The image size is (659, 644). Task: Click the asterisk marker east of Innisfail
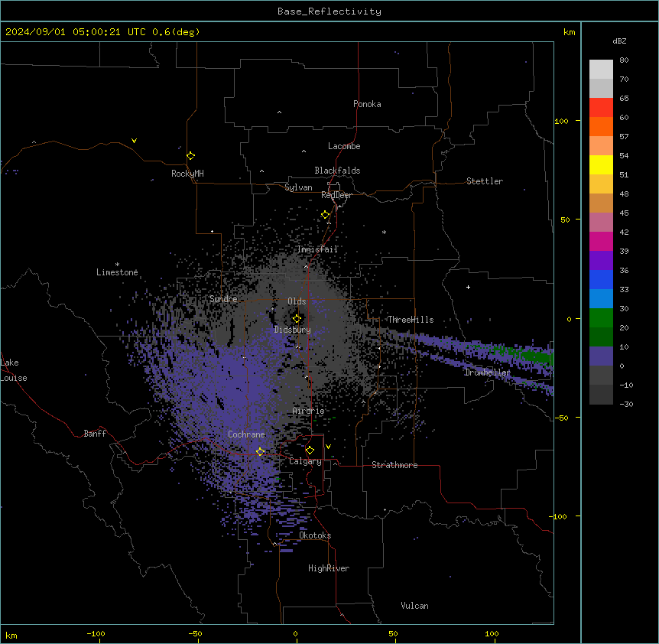(x=384, y=232)
